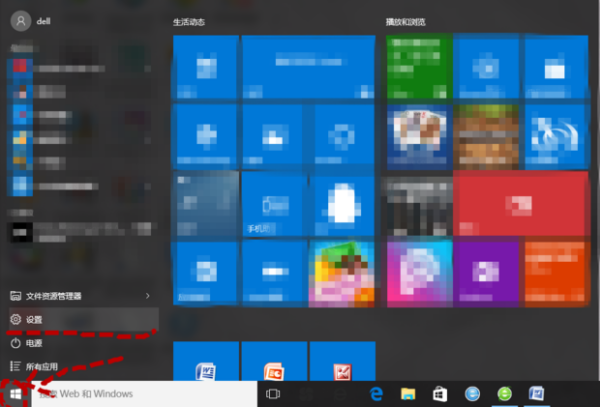
Task: Open the large red wide tile
Action: click(520, 204)
